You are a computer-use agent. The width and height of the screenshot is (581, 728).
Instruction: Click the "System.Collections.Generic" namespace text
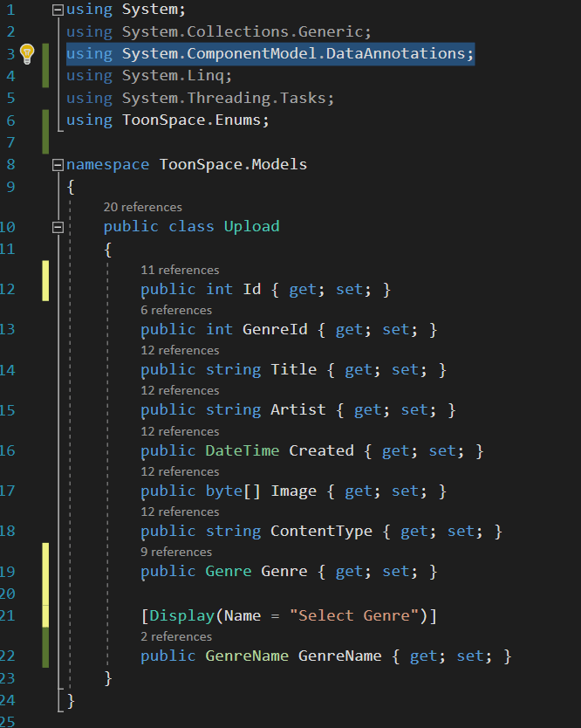pyautogui.click(x=243, y=31)
